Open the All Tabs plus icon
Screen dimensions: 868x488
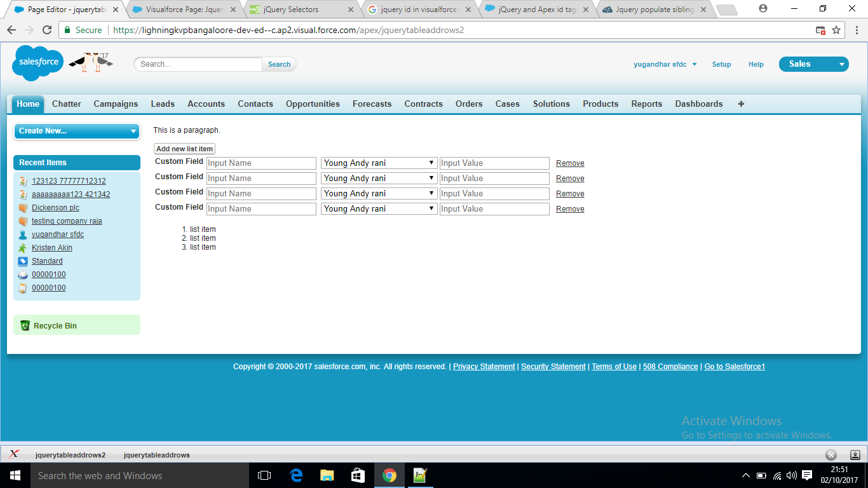tap(741, 104)
